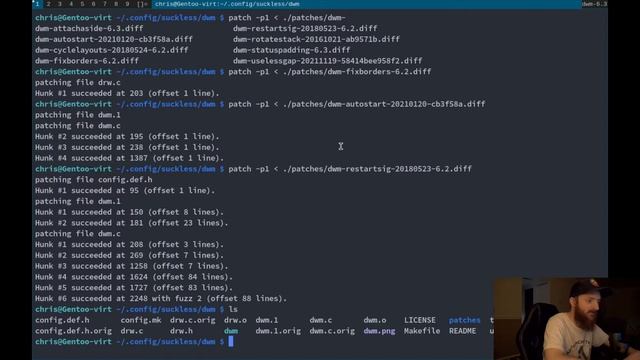Select the dwm-uselessgap diff filename
This screenshot has height=360, width=640.
[327, 61]
